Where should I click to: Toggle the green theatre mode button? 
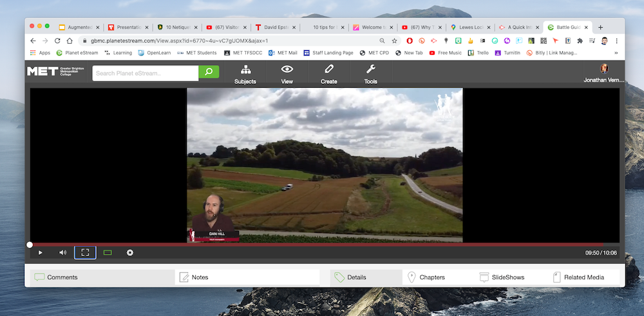point(108,253)
